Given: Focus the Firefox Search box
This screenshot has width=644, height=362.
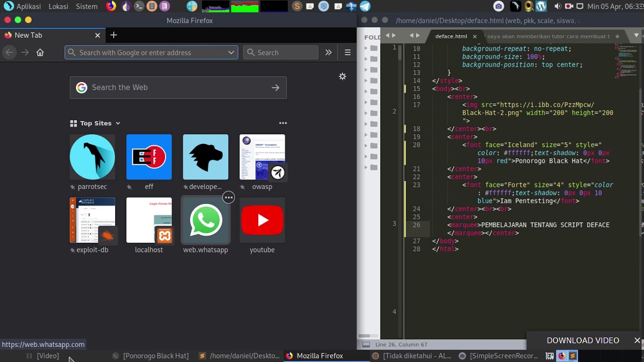Looking at the screenshot, I should point(281,52).
